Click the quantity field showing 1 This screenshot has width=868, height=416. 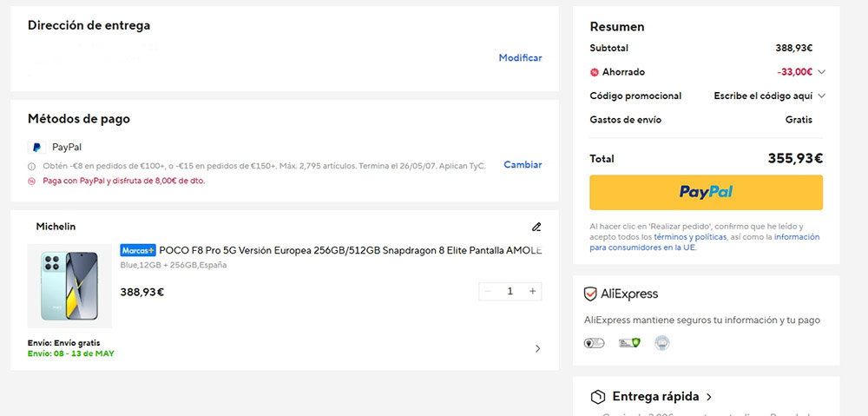coord(510,291)
